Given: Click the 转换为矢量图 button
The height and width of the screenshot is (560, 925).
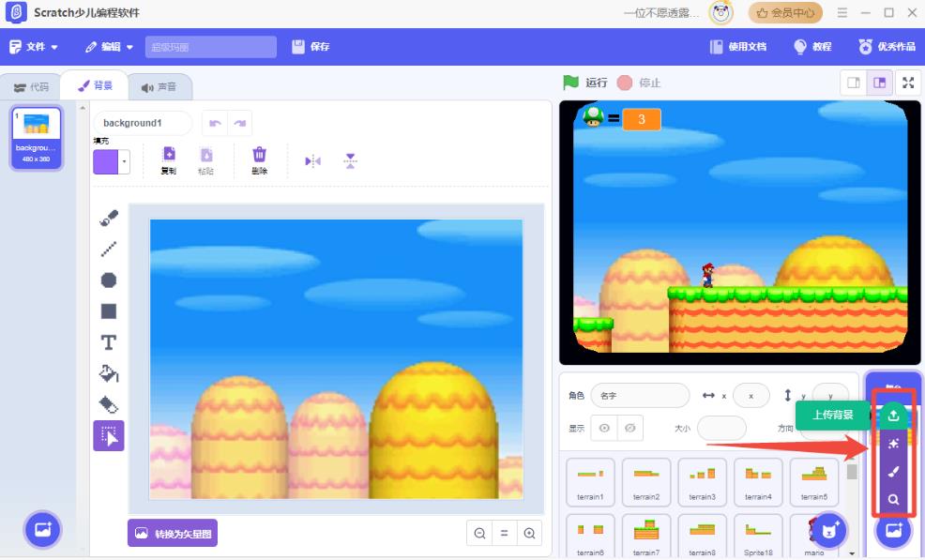Looking at the screenshot, I should pos(173,533).
